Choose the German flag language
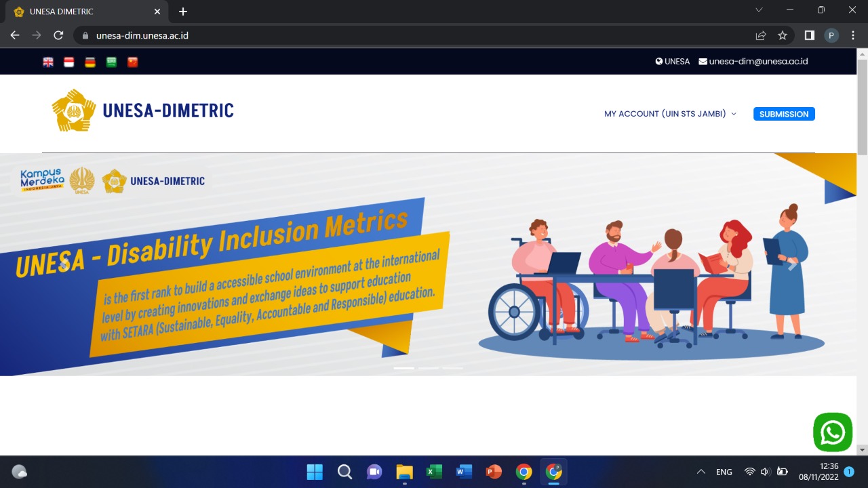 [90, 62]
